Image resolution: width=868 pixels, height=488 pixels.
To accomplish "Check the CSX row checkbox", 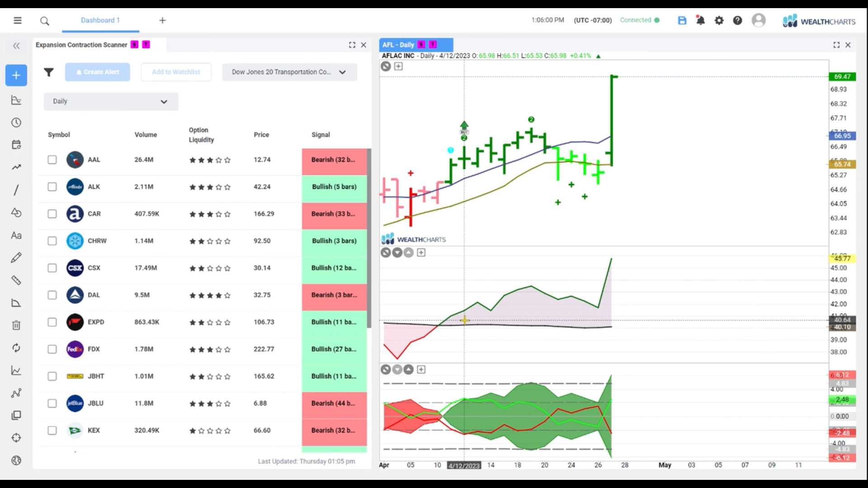I will click(x=52, y=268).
